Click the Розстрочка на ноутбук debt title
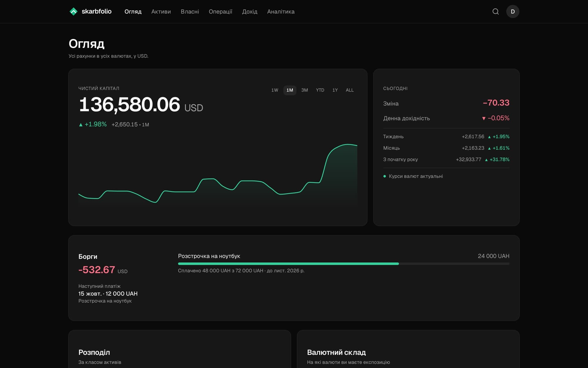588x368 pixels. click(209, 256)
